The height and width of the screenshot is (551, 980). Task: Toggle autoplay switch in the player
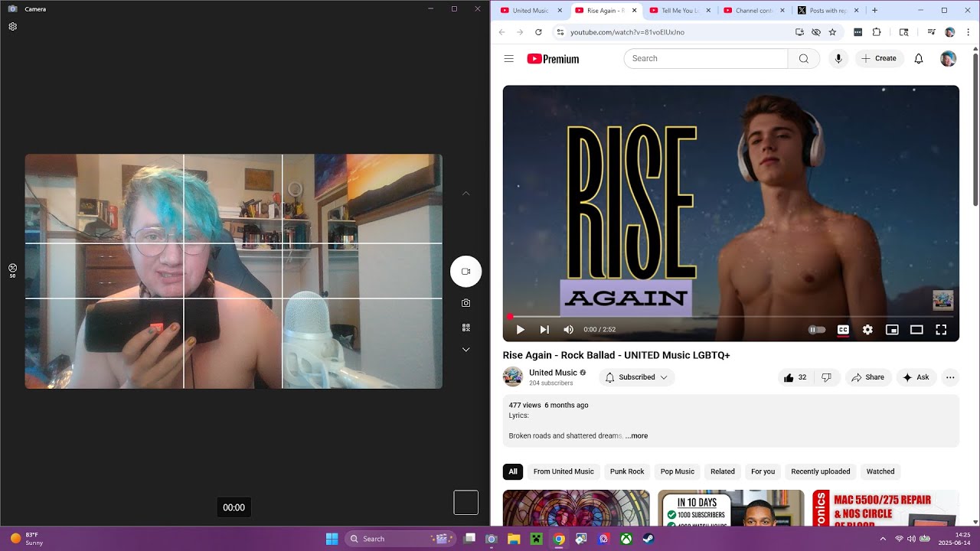(817, 330)
